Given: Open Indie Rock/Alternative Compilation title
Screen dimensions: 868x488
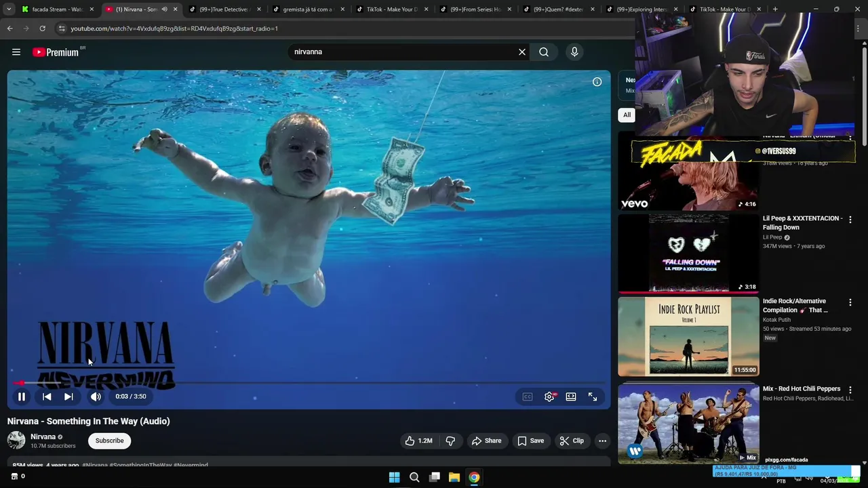Looking at the screenshot, I should coord(795,306).
